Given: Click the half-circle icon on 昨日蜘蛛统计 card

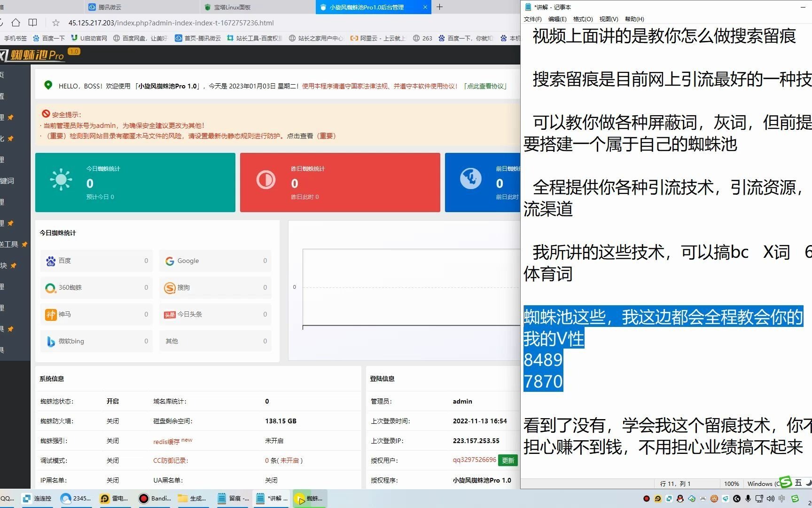Looking at the screenshot, I should point(266,180).
